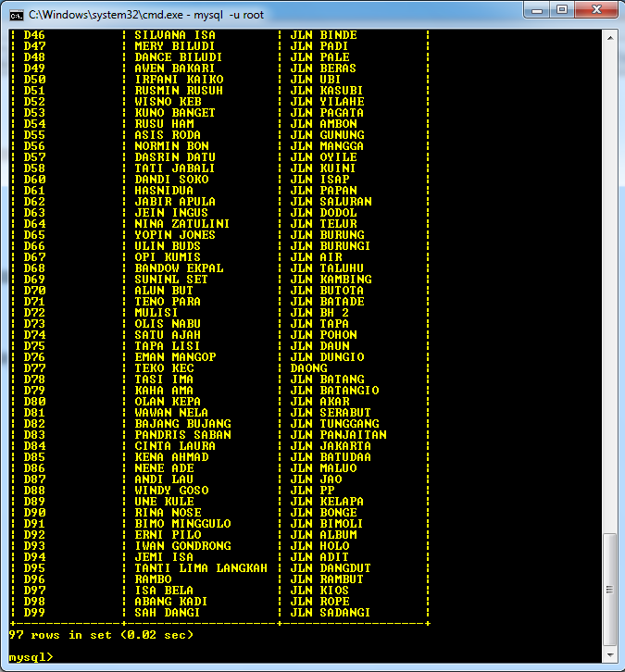Viewport: 625px width, 672px height.
Task: Select the name KUNO BANGET
Action: 175,113
